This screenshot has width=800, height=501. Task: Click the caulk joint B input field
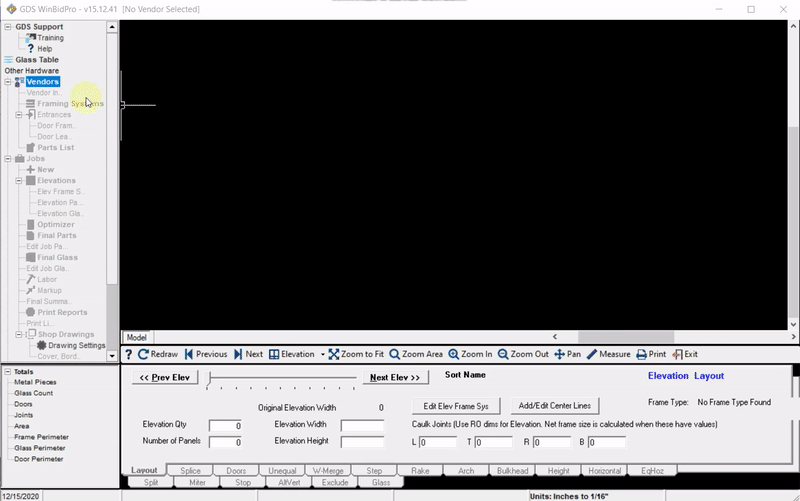tap(607, 442)
